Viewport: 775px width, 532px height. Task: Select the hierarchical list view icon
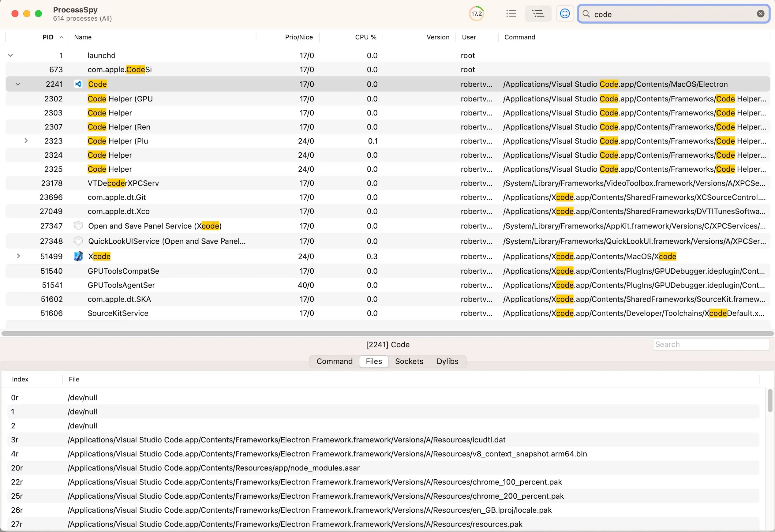tap(537, 13)
